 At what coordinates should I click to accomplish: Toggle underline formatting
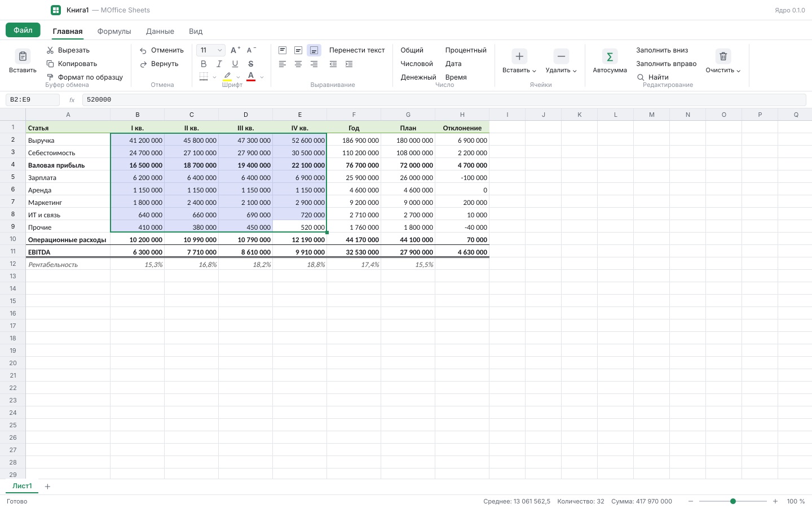(235, 64)
